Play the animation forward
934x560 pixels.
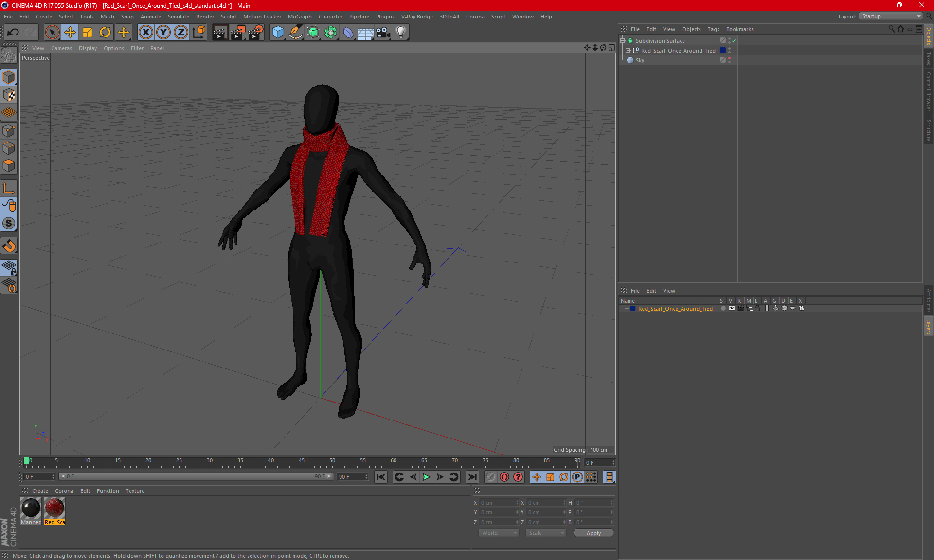(x=426, y=477)
